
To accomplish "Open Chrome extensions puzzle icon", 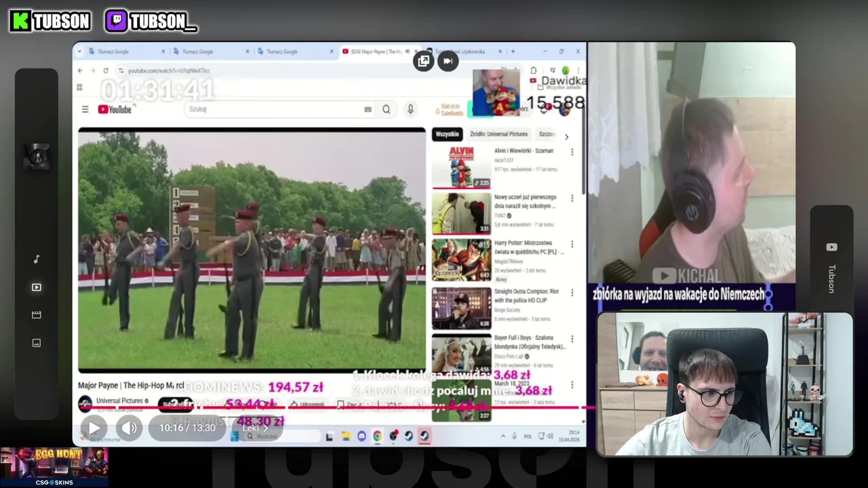I will pyautogui.click(x=534, y=70).
